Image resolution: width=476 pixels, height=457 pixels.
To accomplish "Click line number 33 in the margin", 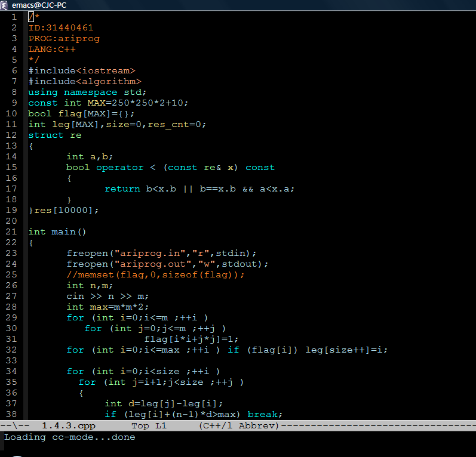I will point(11,360).
